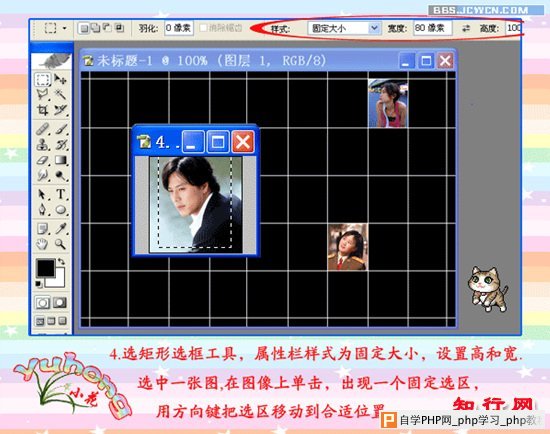
Task: Expand the marquee tool preset picker arrow
Action: (64, 28)
